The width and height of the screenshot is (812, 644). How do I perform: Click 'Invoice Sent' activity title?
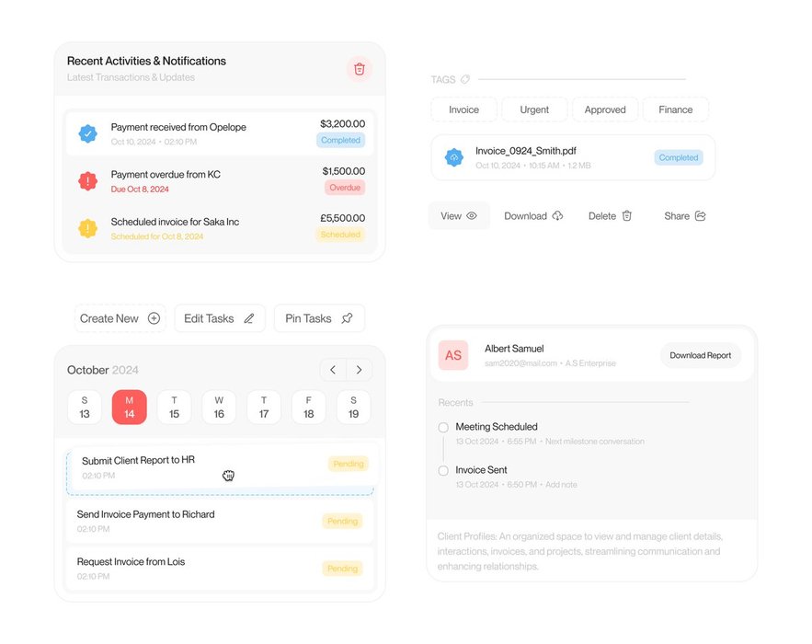pyautogui.click(x=481, y=470)
